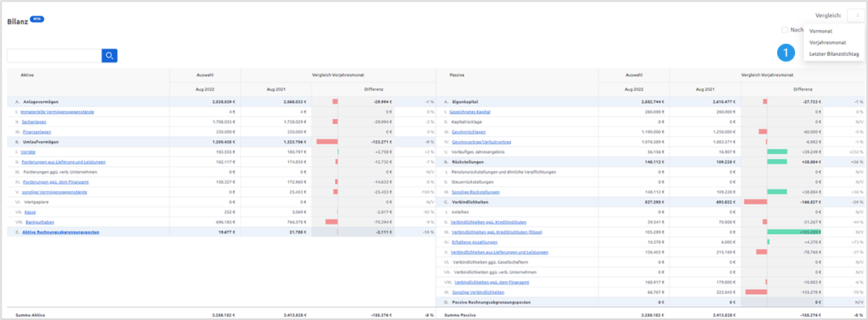The height and width of the screenshot is (320, 868).
Task: Click Verbindlichkeiten ggü. Gesellschaftern label
Action: coord(491,262)
